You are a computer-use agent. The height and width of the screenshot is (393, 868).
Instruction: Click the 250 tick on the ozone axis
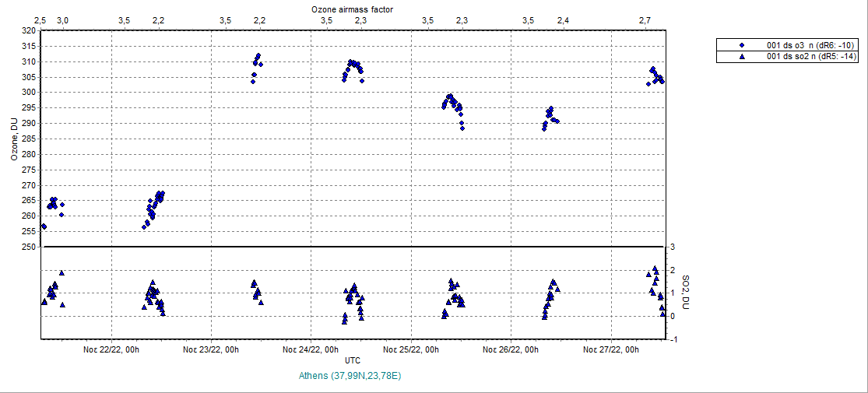(x=28, y=247)
